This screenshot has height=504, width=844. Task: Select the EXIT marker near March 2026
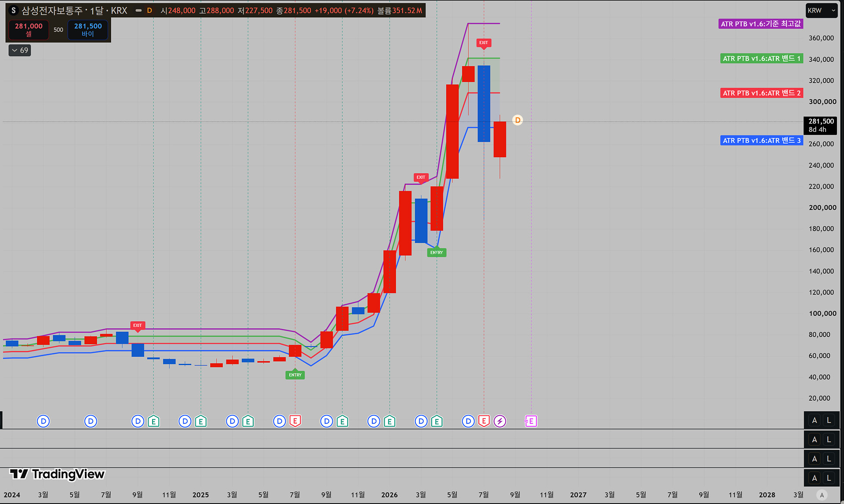[x=421, y=178]
